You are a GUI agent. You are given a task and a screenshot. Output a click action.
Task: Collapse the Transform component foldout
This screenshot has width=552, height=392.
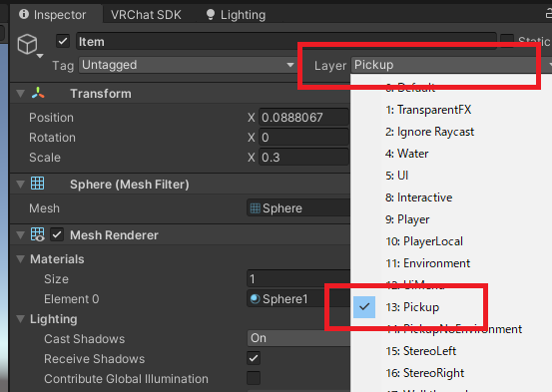point(21,94)
